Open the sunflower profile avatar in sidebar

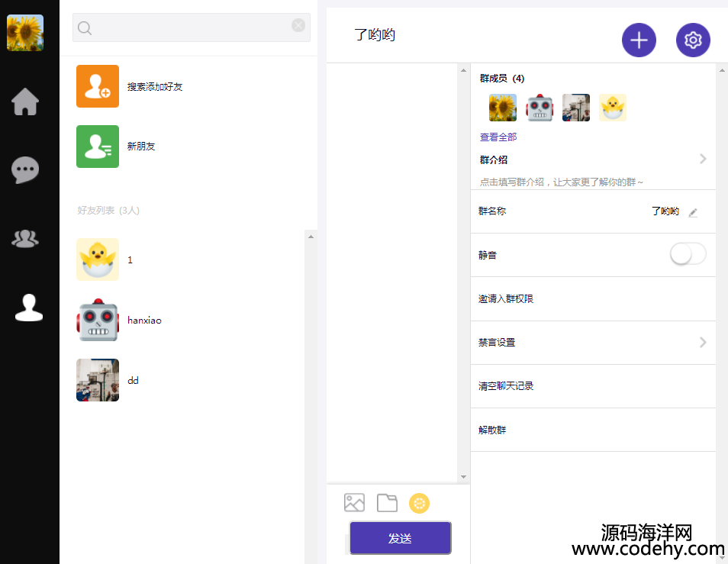coord(25,33)
